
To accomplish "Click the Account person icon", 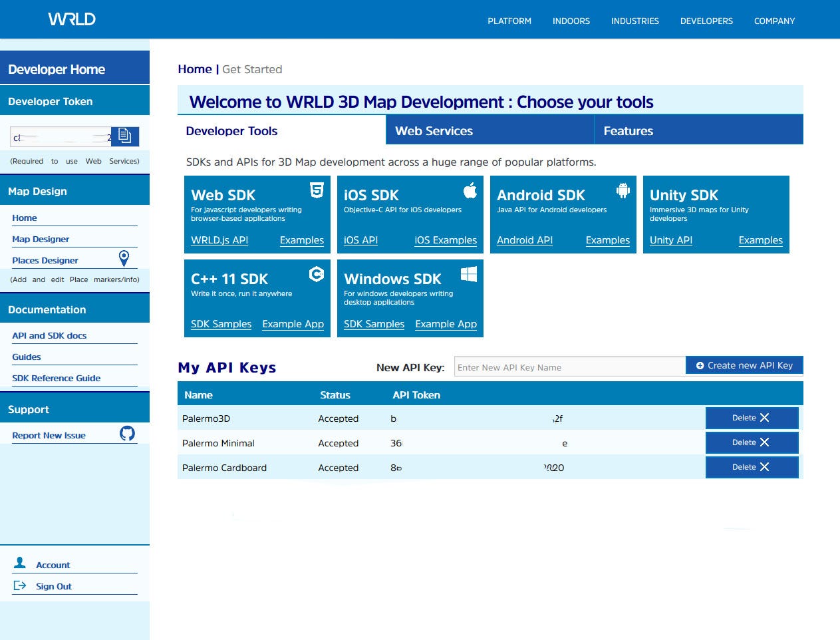I will [x=20, y=563].
